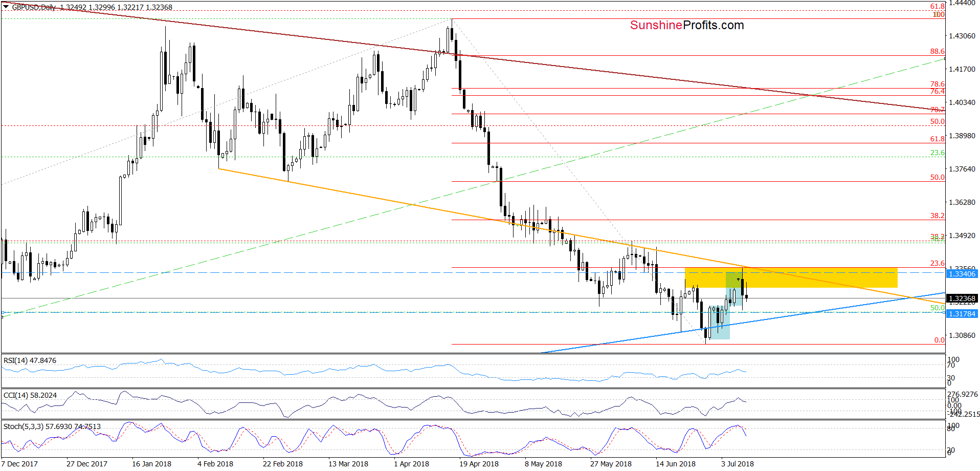Click the 1.43060 price axis label
980x471 pixels.
pos(962,36)
